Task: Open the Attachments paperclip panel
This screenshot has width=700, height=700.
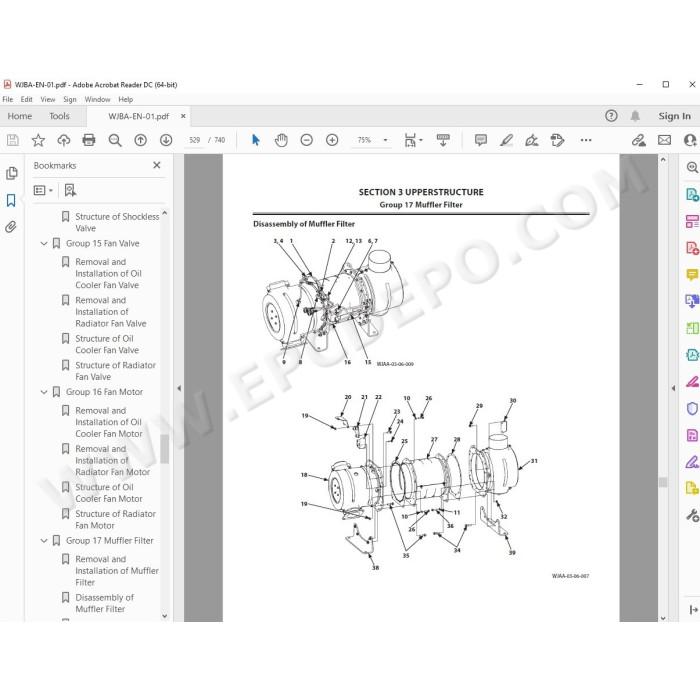Action: click(x=11, y=227)
